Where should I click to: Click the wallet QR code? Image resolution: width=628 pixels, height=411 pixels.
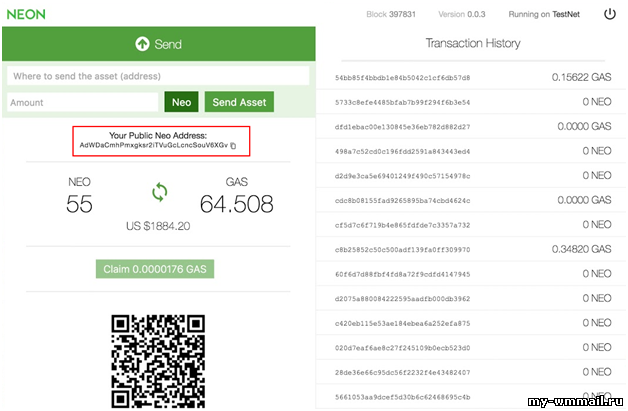click(x=158, y=361)
